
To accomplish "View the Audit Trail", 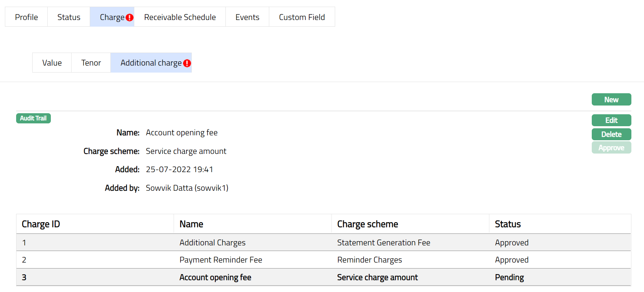I will 33,118.
